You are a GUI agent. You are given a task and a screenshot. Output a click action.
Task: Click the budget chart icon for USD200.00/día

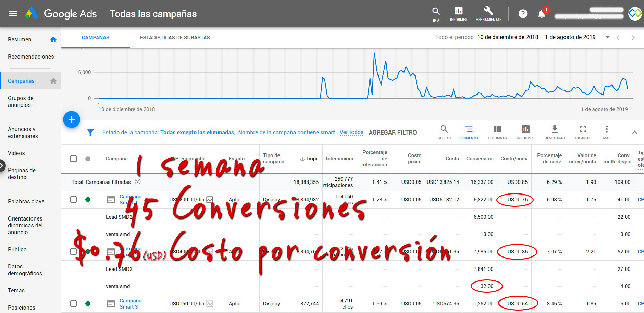pyautogui.click(x=210, y=200)
